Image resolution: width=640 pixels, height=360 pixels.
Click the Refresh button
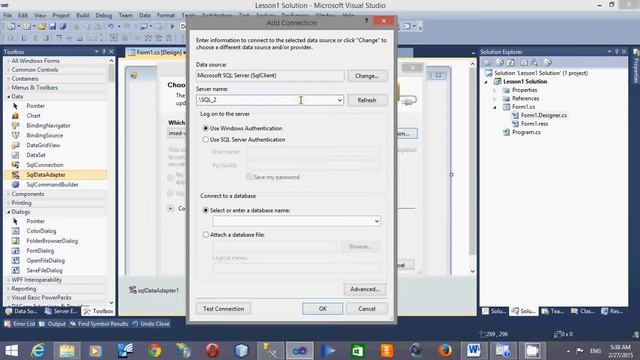coord(367,100)
